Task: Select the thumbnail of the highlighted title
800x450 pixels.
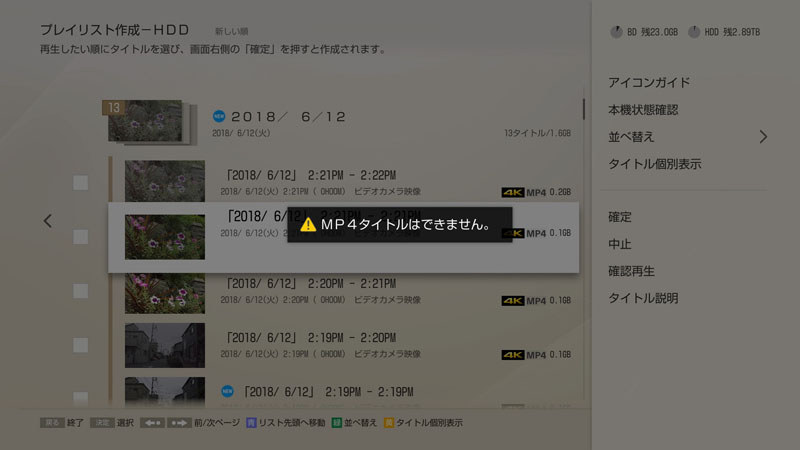Action: point(165,237)
